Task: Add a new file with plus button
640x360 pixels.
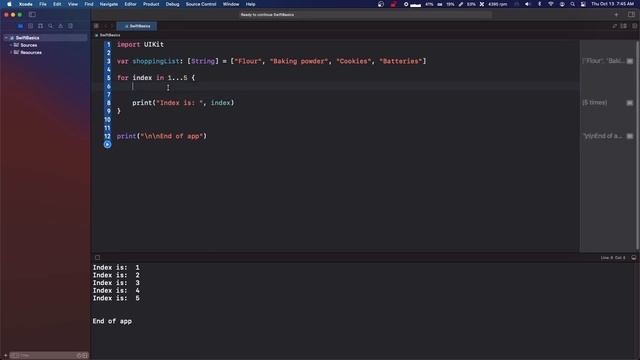Action: 5,356
